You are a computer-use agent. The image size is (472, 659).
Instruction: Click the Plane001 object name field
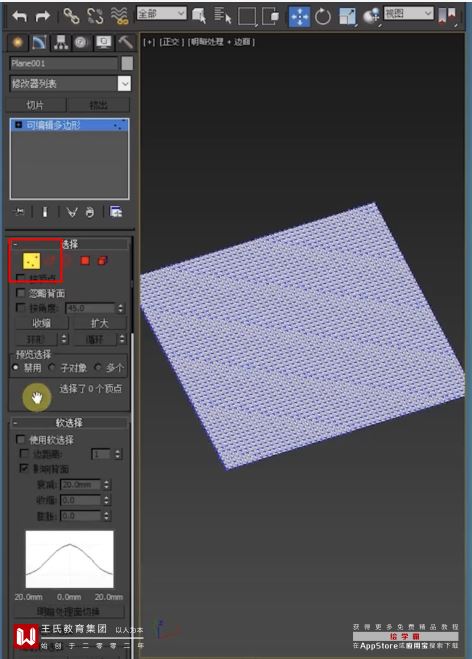click(x=63, y=63)
